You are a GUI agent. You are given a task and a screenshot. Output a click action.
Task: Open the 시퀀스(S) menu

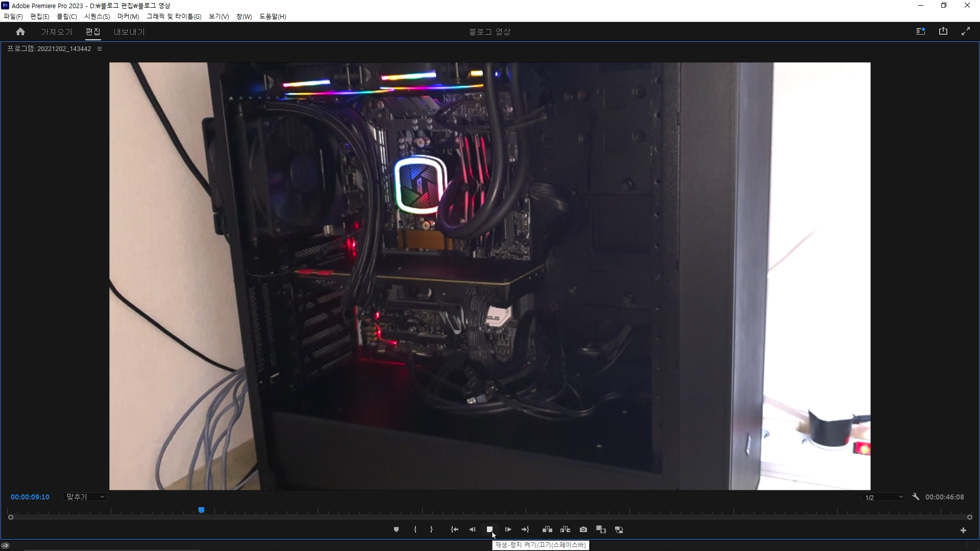point(97,16)
